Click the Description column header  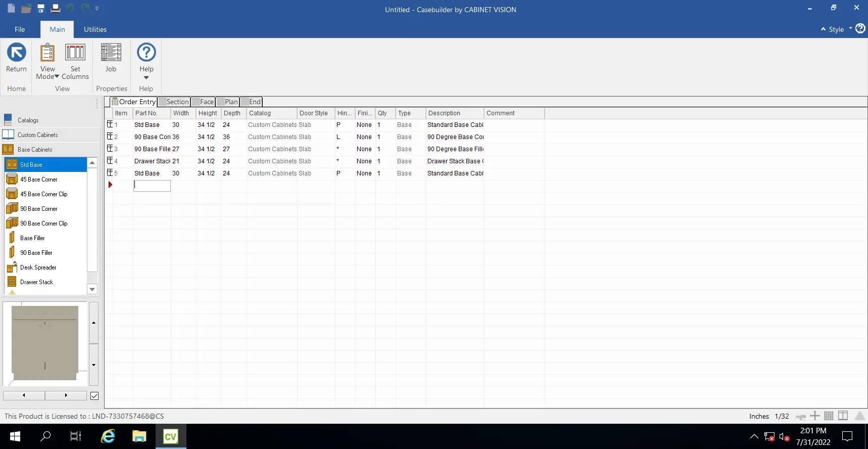(x=455, y=113)
